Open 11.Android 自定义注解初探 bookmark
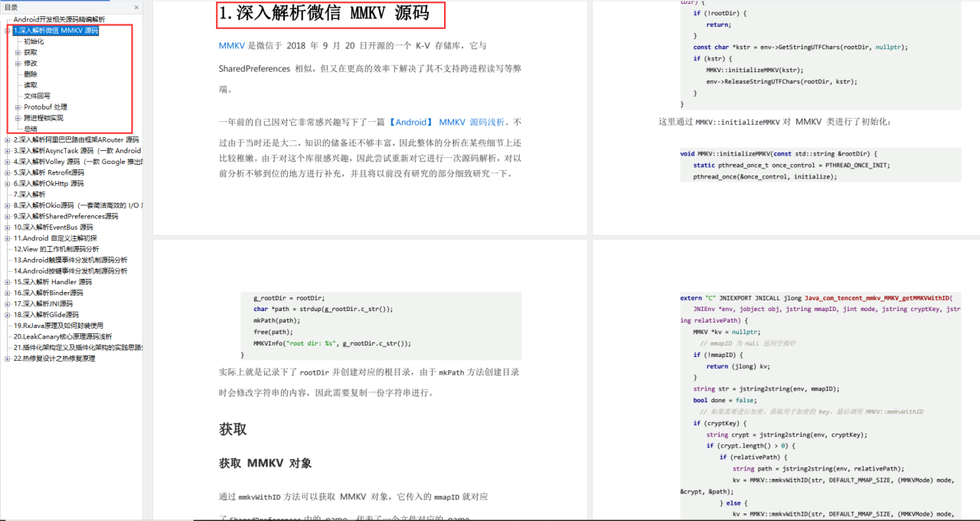980x521 pixels. click(55, 238)
